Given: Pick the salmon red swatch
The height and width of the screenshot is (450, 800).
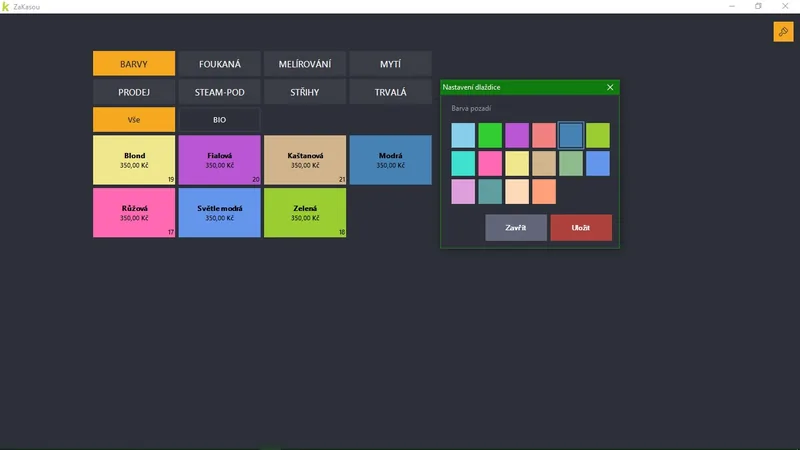Looking at the screenshot, I should pyautogui.click(x=544, y=135).
